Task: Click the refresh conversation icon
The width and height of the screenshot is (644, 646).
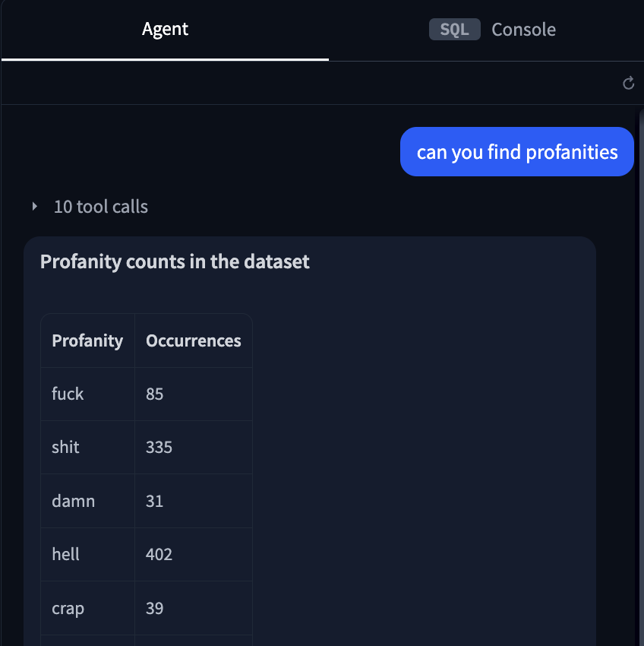Action: (628, 83)
